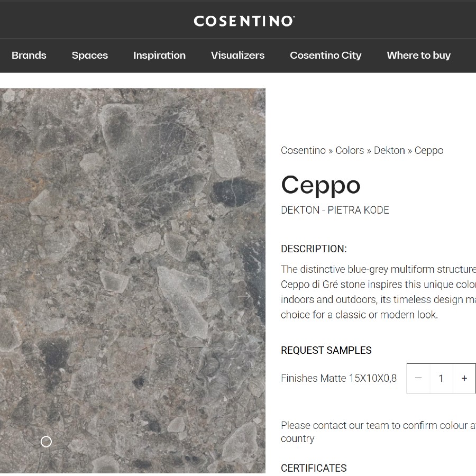The image size is (476, 476).
Task: Click the Ceppo product title
Action: click(x=321, y=185)
